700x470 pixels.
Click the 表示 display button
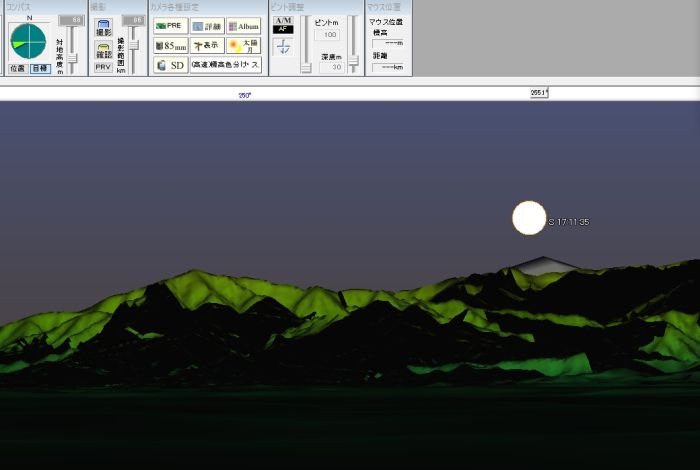click(207, 45)
